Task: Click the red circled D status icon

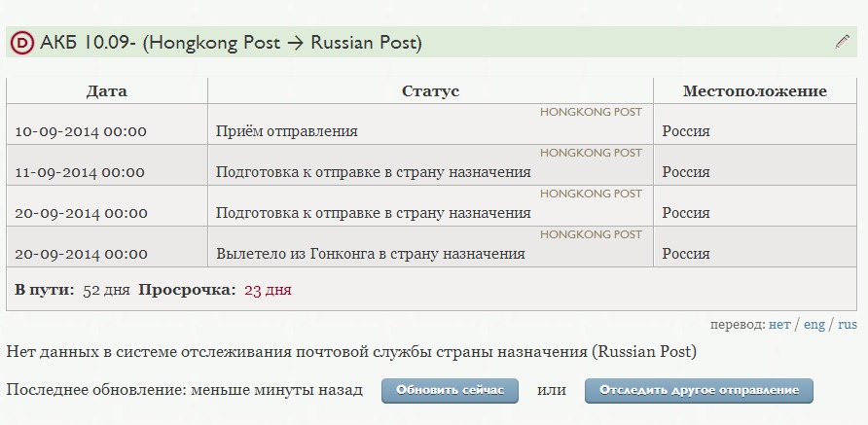Action: (x=21, y=43)
